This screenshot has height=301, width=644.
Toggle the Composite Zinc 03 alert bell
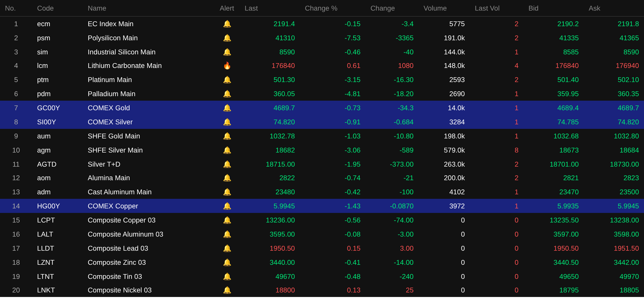(x=227, y=262)
